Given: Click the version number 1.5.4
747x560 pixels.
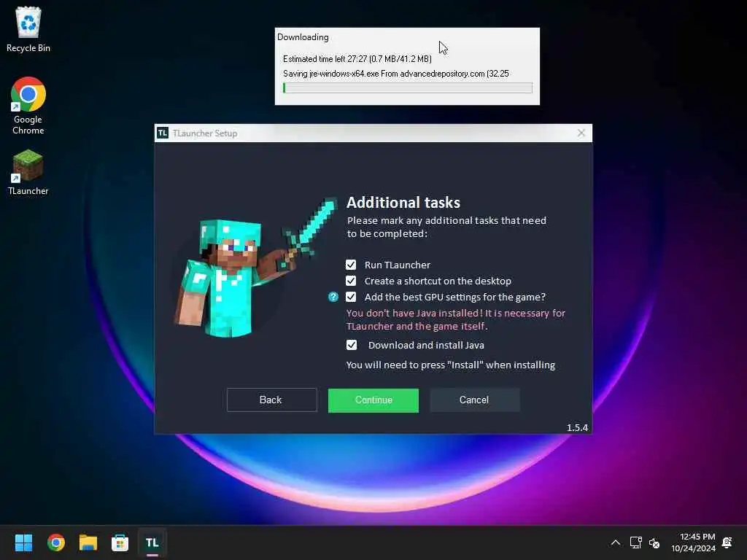Looking at the screenshot, I should point(578,427).
